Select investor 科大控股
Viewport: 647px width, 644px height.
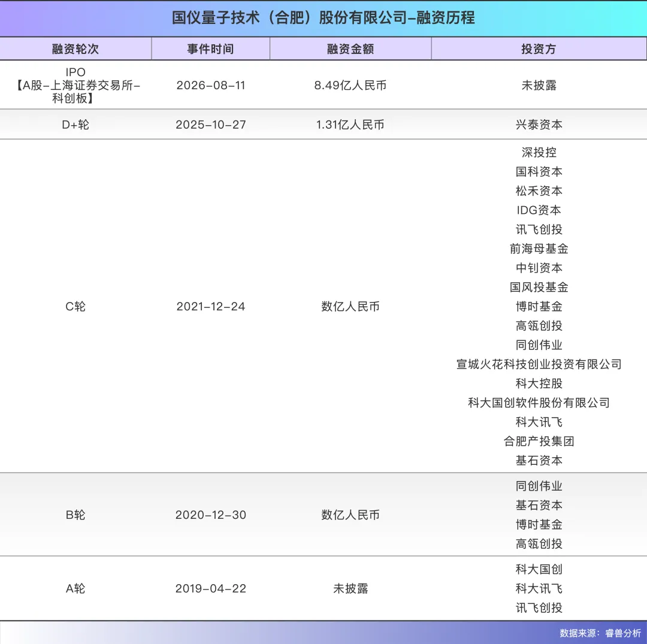[x=539, y=383]
